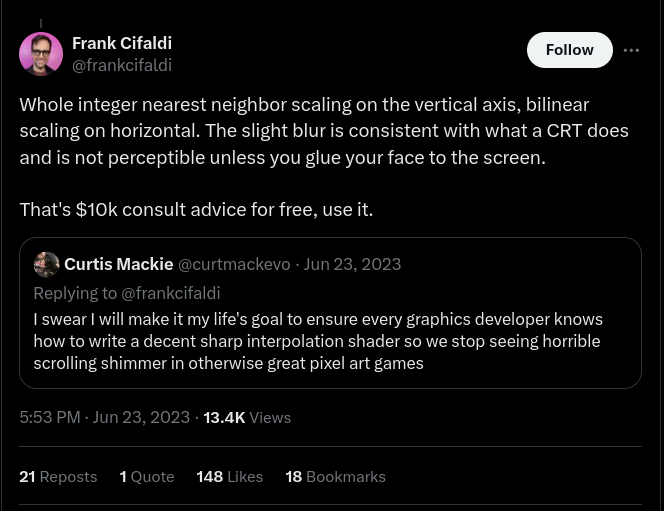Open the quoted tweet body text
The image size is (664, 511).
tap(318, 341)
